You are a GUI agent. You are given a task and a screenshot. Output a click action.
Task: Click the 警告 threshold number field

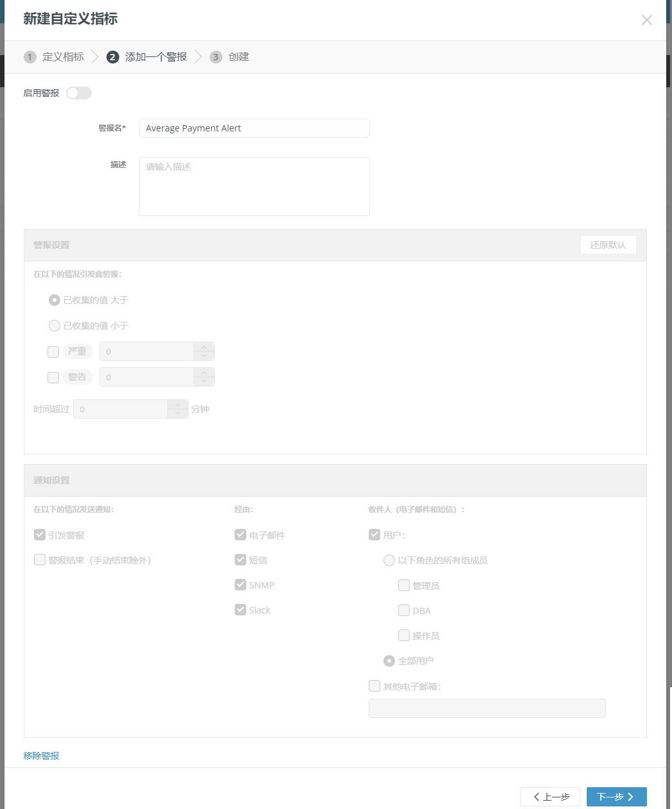click(x=147, y=377)
